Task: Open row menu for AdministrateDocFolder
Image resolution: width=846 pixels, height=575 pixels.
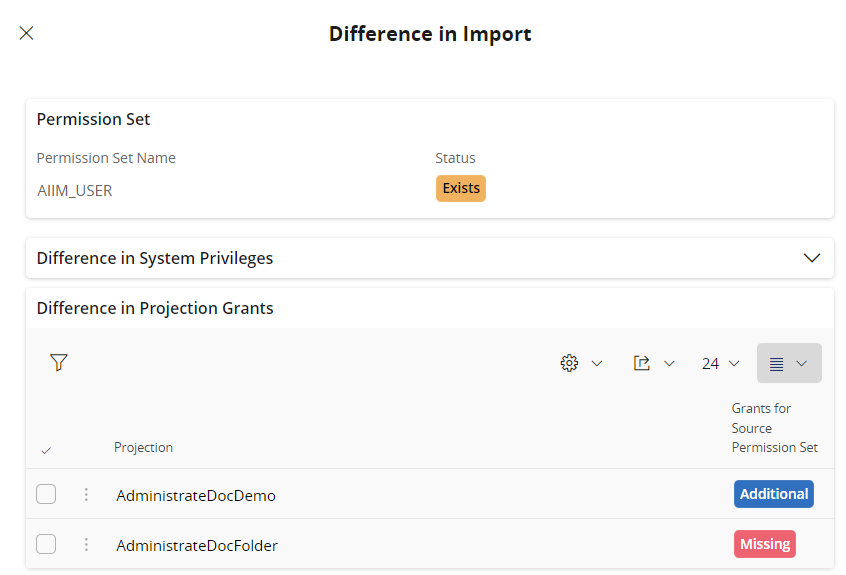Action: (86, 544)
